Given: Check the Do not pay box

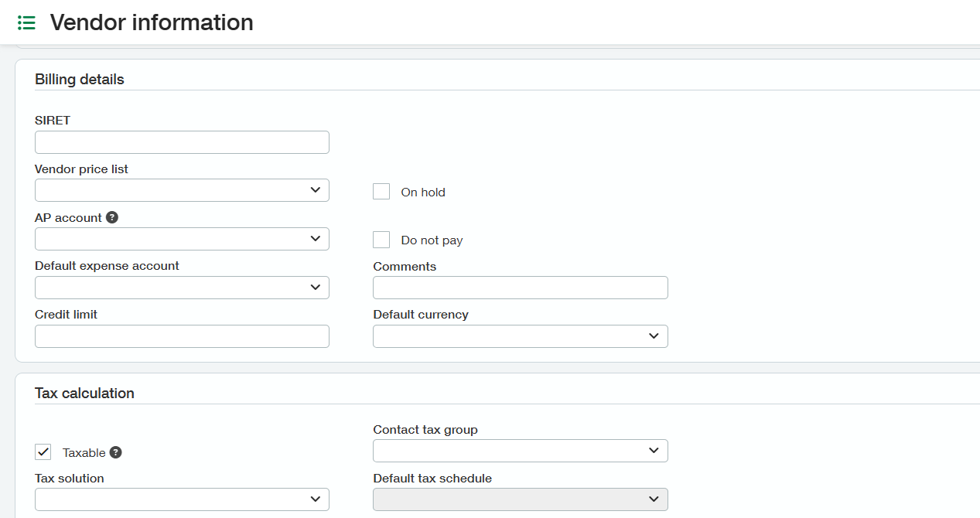Looking at the screenshot, I should (x=381, y=240).
